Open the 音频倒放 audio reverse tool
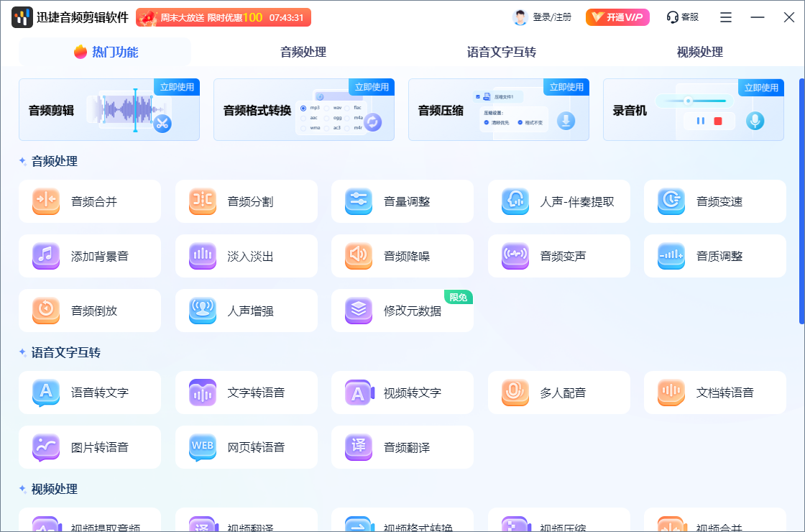This screenshot has width=805, height=532. pos(89,311)
